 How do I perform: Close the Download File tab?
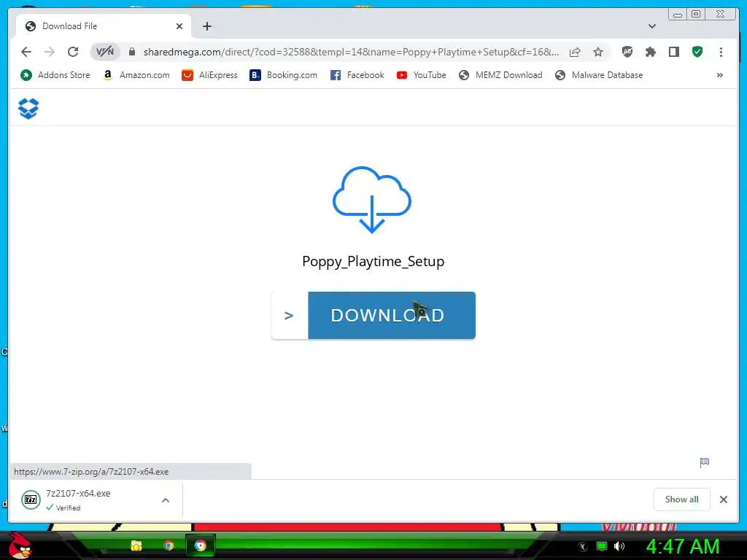tap(179, 26)
